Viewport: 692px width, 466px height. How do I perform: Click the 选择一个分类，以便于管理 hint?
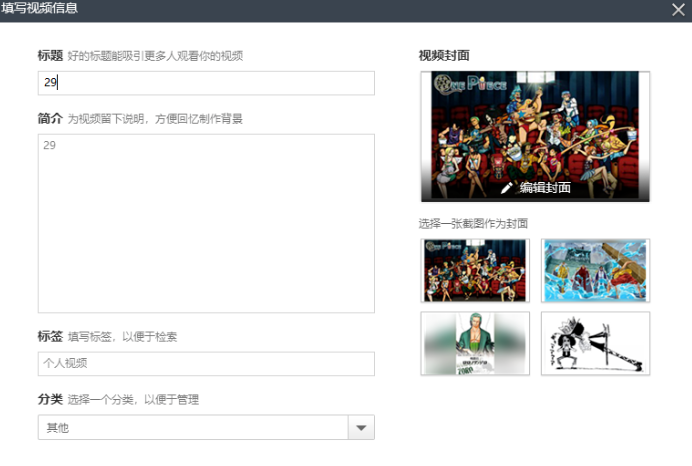click(133, 400)
